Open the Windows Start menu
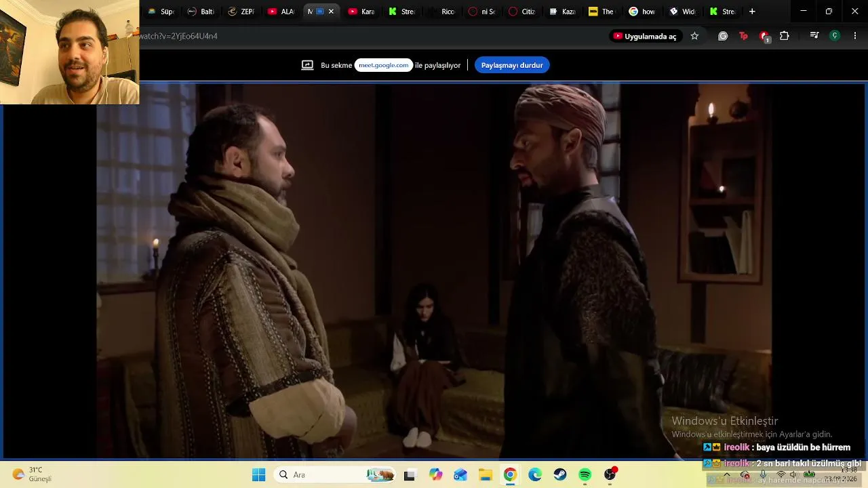868x488 pixels. pos(258,475)
